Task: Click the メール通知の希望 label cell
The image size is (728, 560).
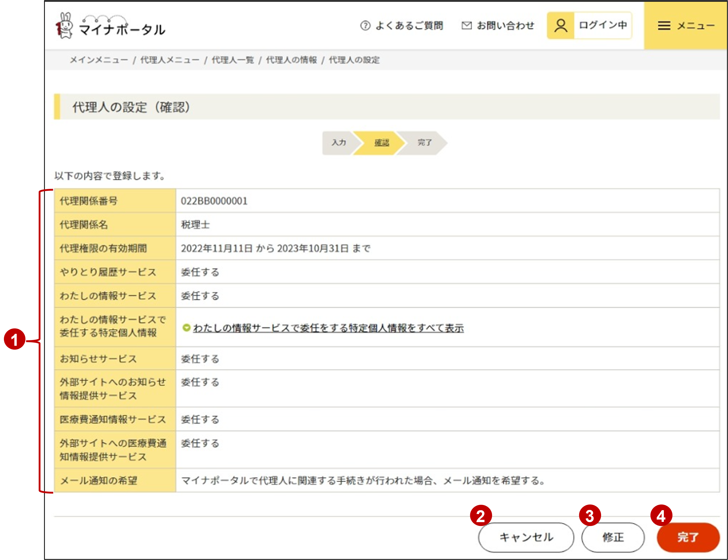Action: [x=115, y=480]
